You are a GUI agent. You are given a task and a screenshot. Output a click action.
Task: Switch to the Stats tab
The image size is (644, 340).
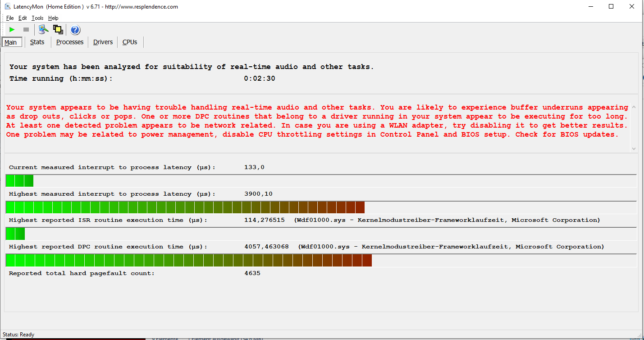pyautogui.click(x=37, y=42)
